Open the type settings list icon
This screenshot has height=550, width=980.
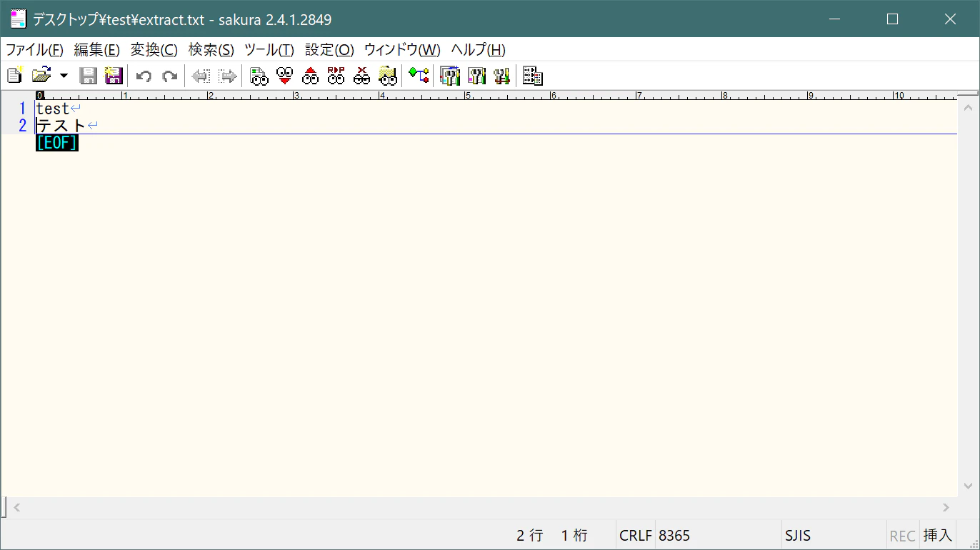tap(450, 76)
